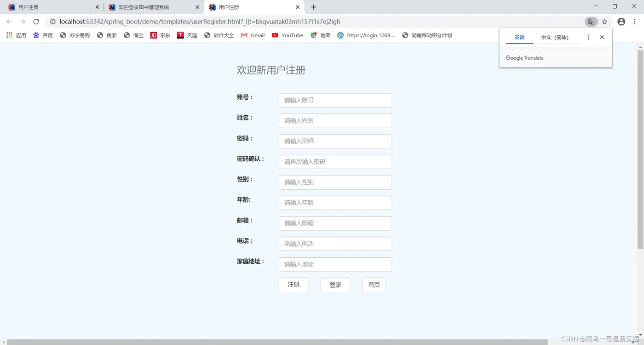Image resolution: width=644 pixels, height=345 pixels.
Task: Close the first 用户注册 tab
Action: pyautogui.click(x=97, y=7)
